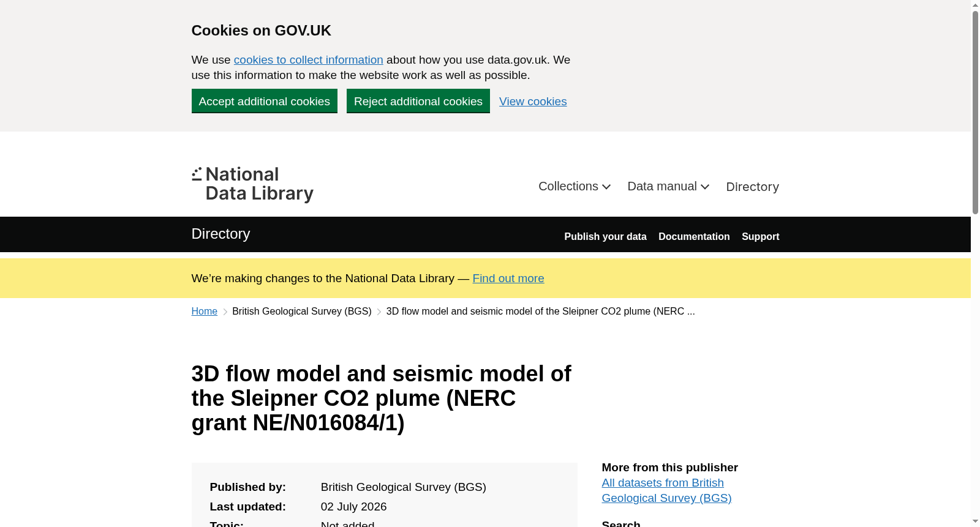Click Find out more in yellow banner
Viewport: 980px width, 527px height.
click(x=508, y=278)
